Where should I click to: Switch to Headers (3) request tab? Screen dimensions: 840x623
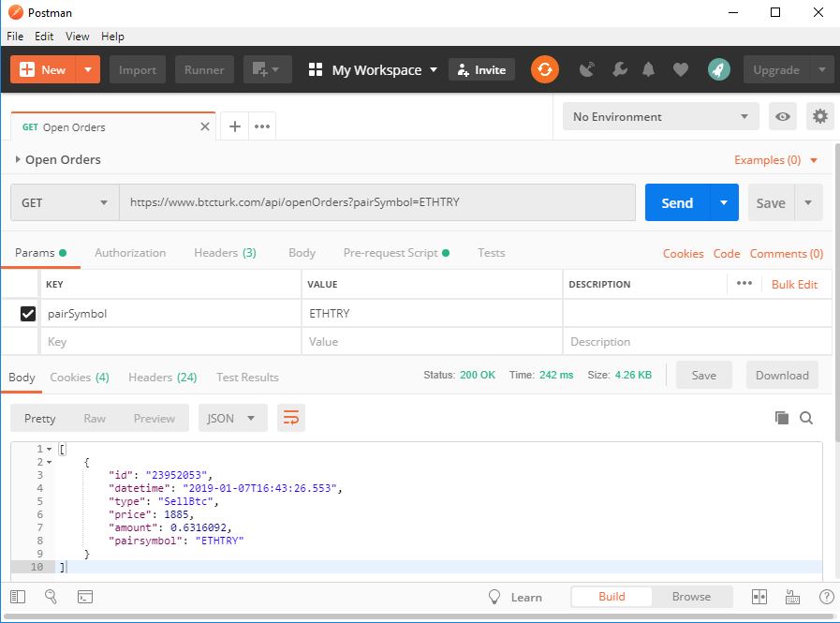coord(225,253)
